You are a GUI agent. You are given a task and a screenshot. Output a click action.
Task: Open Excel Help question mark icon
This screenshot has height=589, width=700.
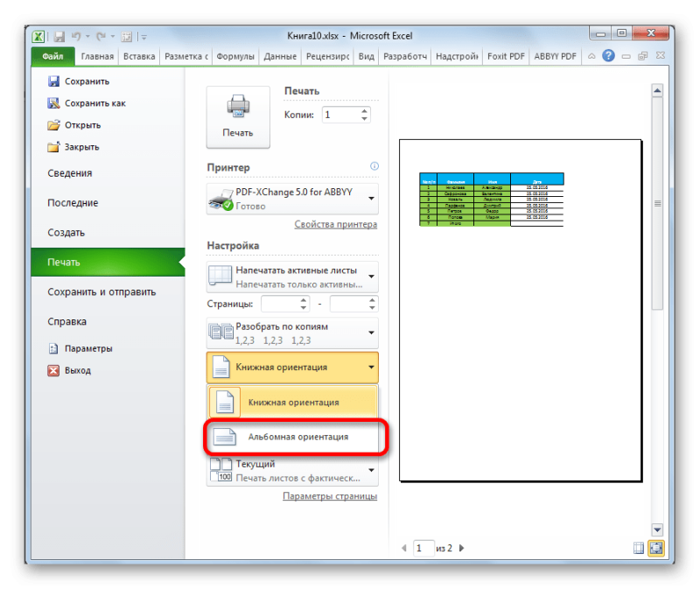(608, 56)
